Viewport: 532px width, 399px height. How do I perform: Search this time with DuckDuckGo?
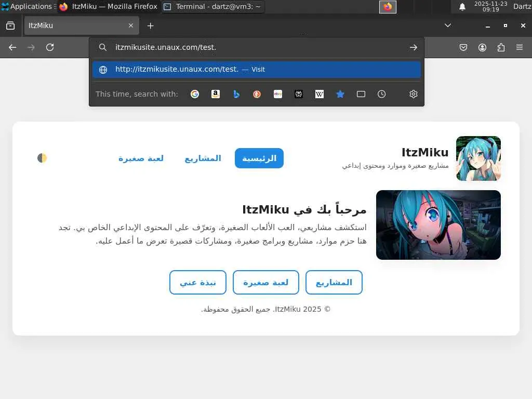(x=257, y=94)
